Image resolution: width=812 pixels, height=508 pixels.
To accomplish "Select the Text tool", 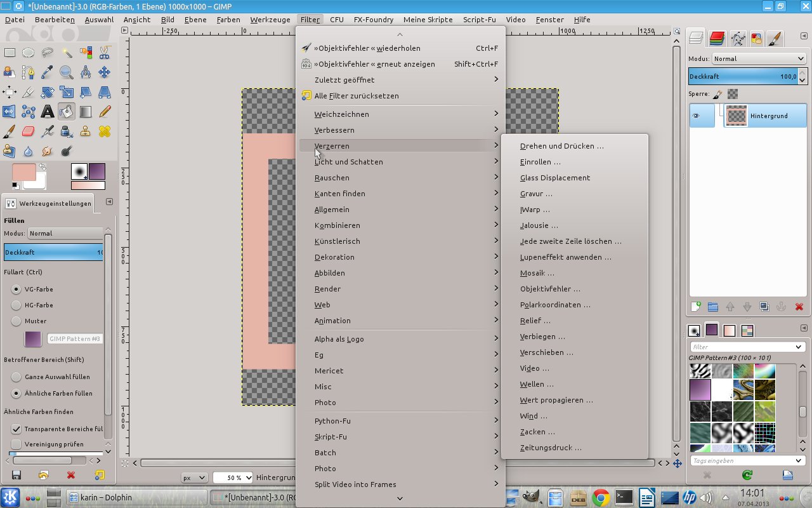I will [x=48, y=112].
